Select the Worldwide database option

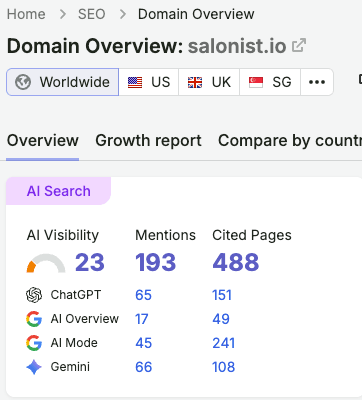tap(62, 82)
